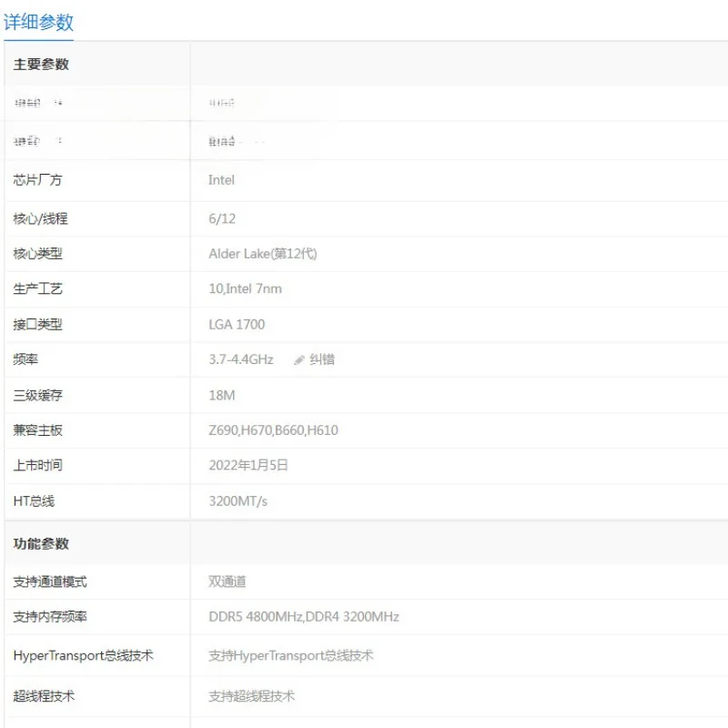Click the 双通道 value
The width and height of the screenshot is (728, 728).
pyautogui.click(x=227, y=581)
